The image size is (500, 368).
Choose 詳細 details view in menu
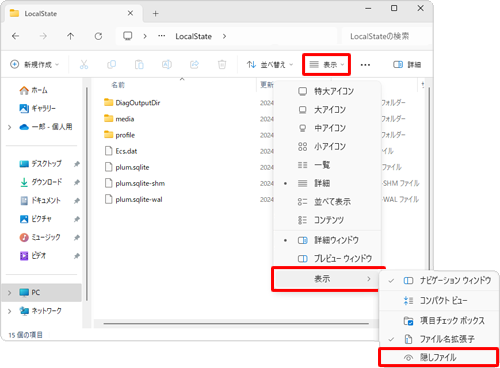pos(327,183)
